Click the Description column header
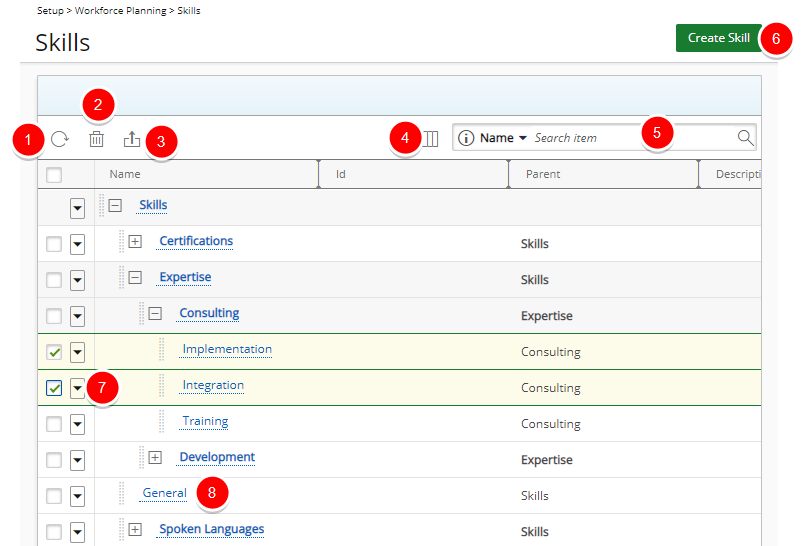Screen dimensions: 806x546 pos(738,174)
